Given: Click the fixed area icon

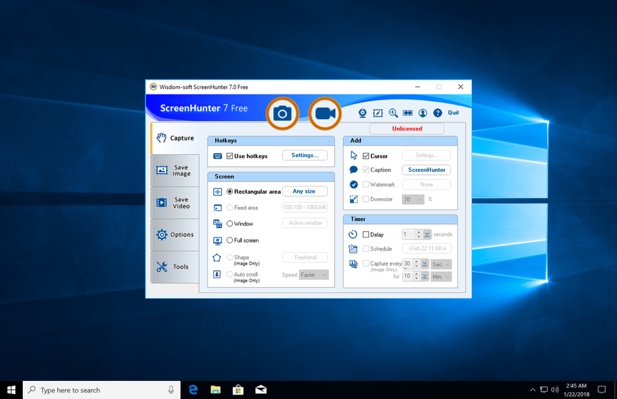Looking at the screenshot, I should point(218,208).
